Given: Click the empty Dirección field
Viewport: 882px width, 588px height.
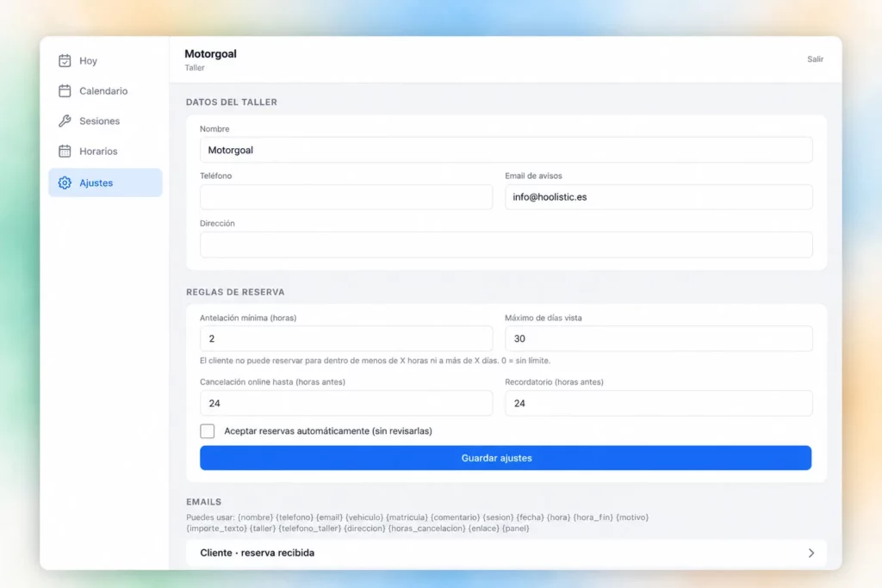Looking at the screenshot, I should pyautogui.click(x=506, y=244).
